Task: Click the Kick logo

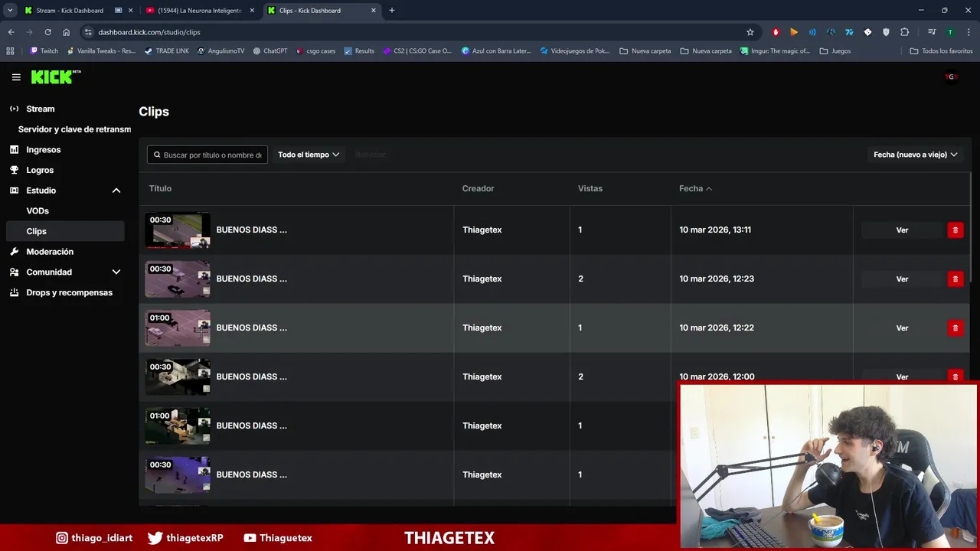Action: click(55, 77)
